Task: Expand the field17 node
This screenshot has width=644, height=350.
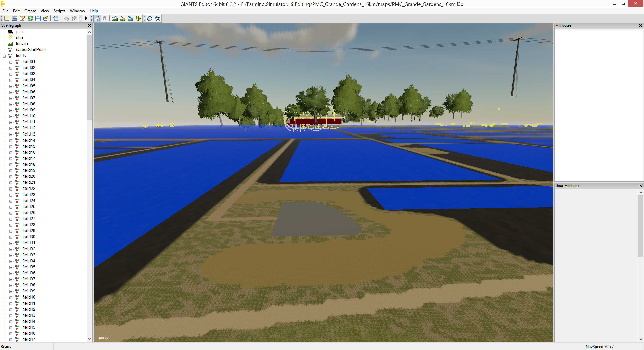Action: pyautogui.click(x=11, y=158)
